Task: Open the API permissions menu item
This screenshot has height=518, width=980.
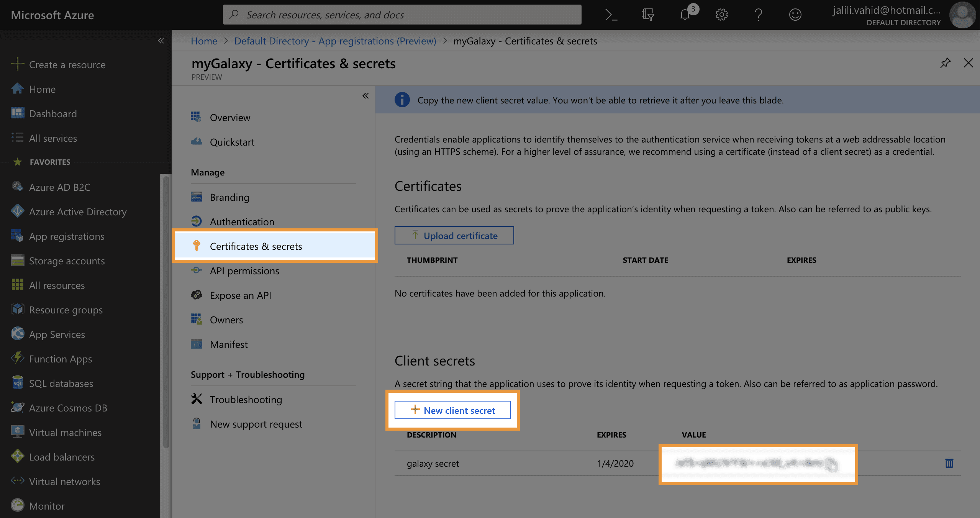Action: (244, 271)
